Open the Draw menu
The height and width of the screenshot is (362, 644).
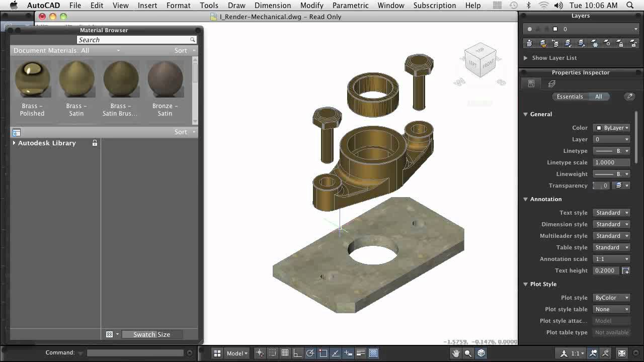point(236,6)
